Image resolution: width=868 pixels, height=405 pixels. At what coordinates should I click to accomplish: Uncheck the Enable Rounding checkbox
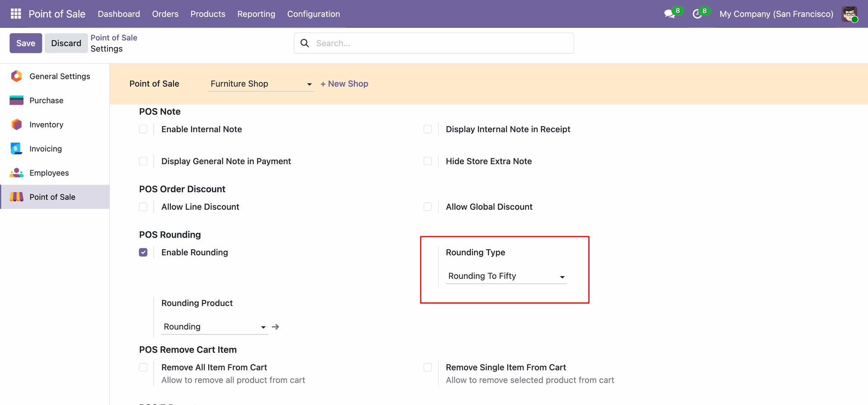(x=143, y=253)
